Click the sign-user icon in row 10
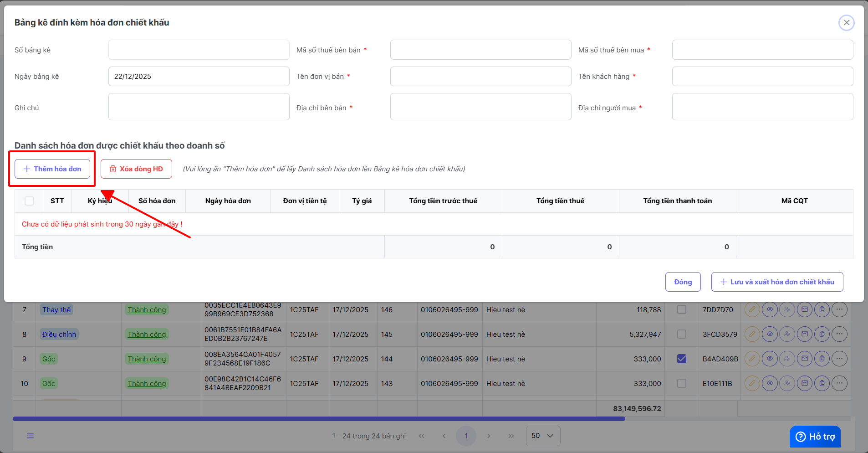868x453 pixels. 787,384
